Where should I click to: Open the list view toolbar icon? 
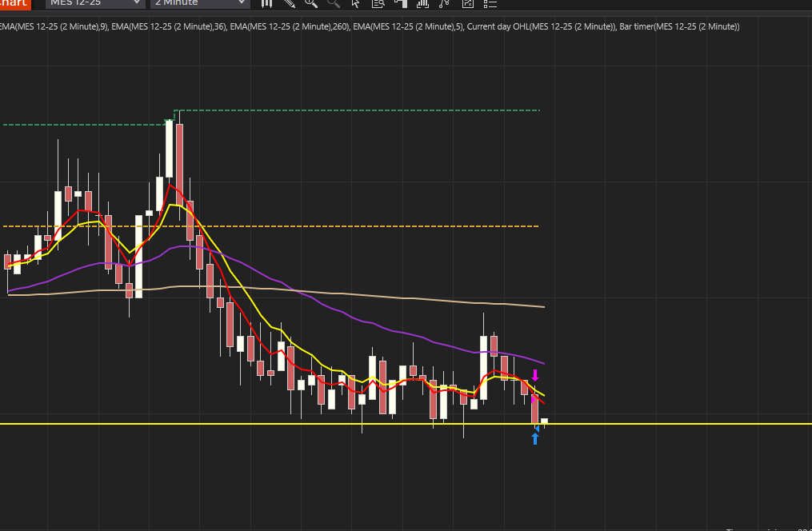point(490,3)
